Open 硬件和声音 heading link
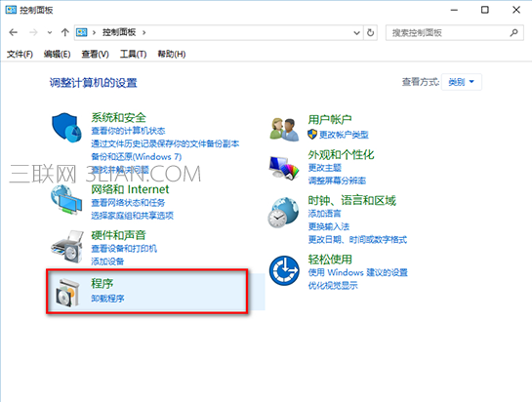Viewport: 532px width, 402px height. (x=118, y=235)
